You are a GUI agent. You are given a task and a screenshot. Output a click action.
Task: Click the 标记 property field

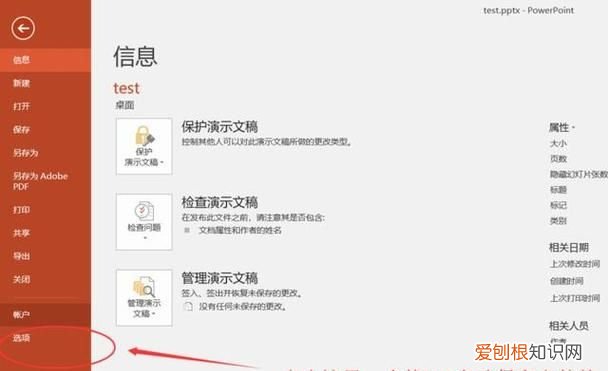(x=558, y=205)
